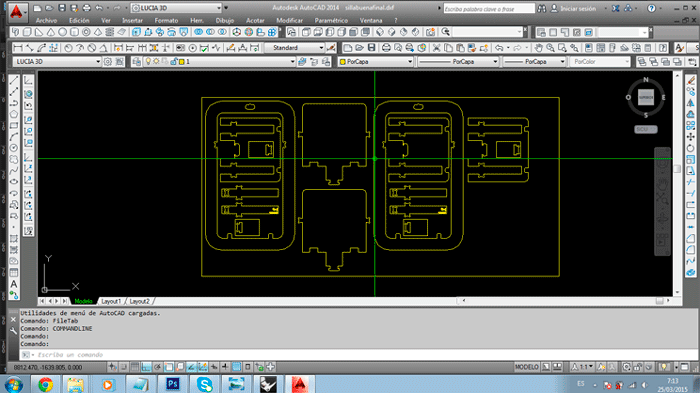The height and width of the screenshot is (393, 700).
Task: Open the Customize wrench icon beside command history
Action: (x=13, y=331)
